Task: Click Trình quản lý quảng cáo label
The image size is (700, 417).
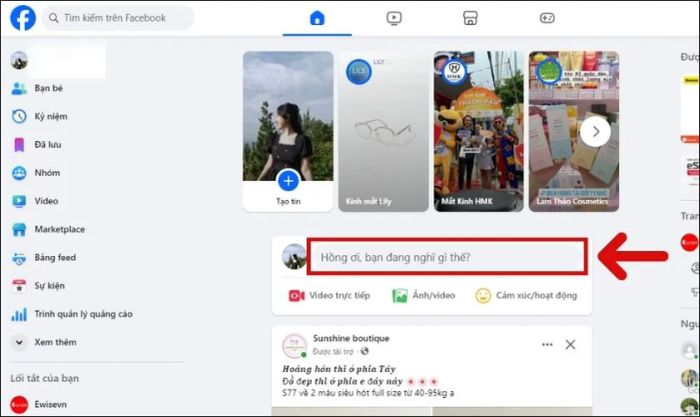Action: click(x=83, y=314)
